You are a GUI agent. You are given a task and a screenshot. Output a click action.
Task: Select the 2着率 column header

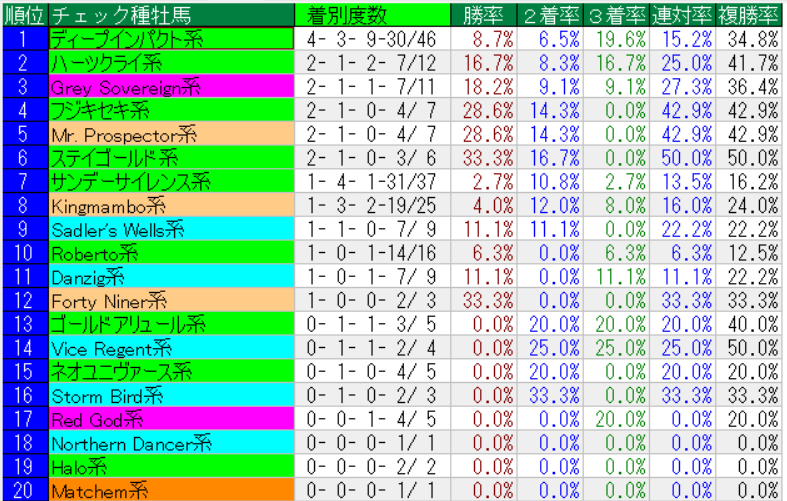pyautogui.click(x=550, y=14)
